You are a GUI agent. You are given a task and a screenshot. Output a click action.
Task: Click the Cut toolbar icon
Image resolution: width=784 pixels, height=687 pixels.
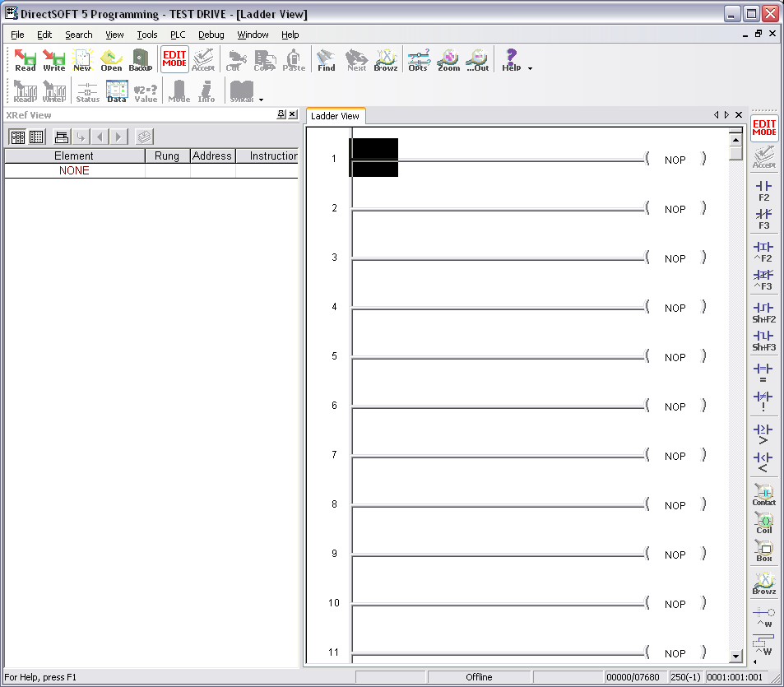[x=235, y=60]
